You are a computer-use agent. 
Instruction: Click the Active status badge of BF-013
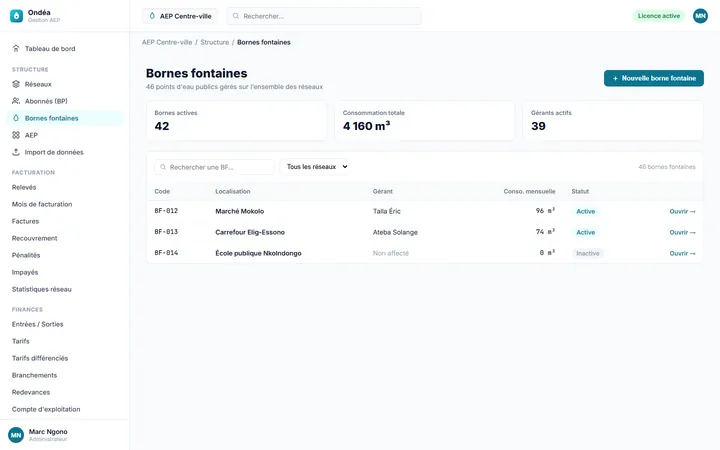[x=585, y=232]
